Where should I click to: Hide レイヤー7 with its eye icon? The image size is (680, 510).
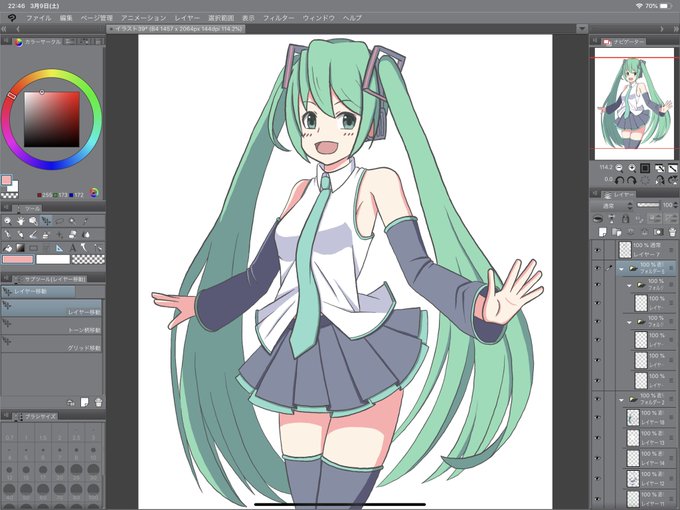tap(598, 250)
